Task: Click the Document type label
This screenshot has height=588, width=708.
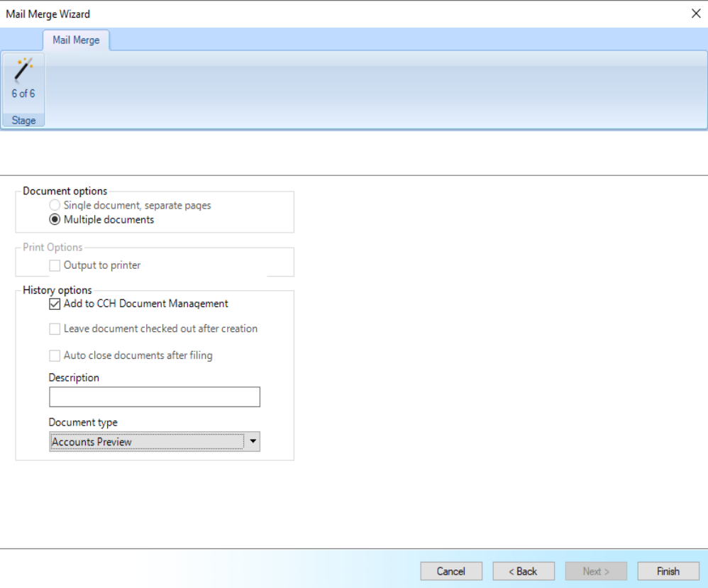Action: [83, 422]
